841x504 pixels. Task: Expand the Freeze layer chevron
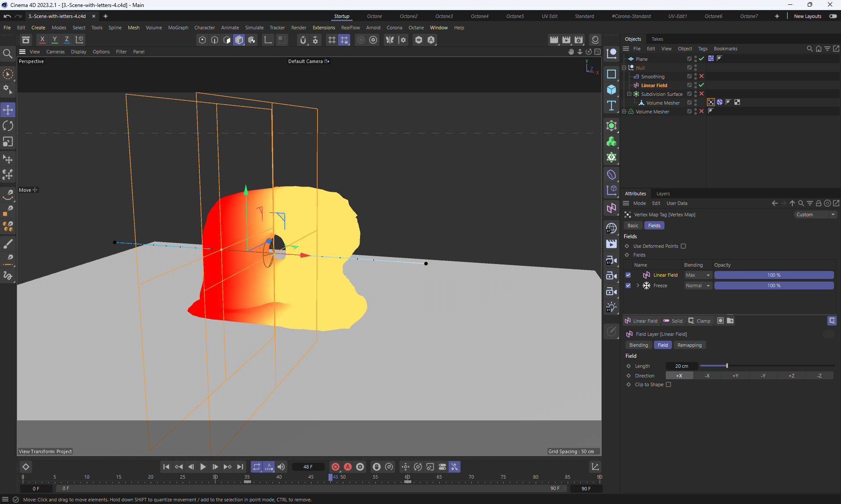[x=638, y=285]
